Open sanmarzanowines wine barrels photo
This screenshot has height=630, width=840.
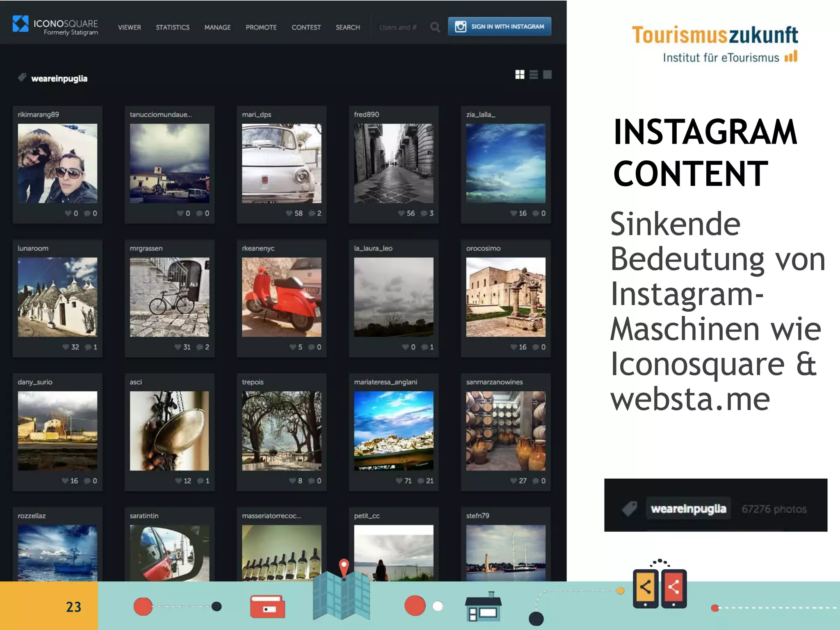point(506,431)
